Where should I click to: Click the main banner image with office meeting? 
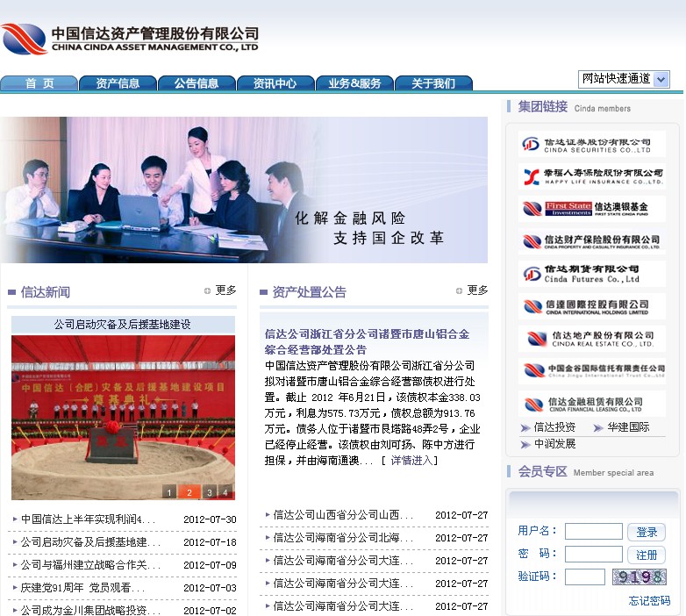click(244, 190)
